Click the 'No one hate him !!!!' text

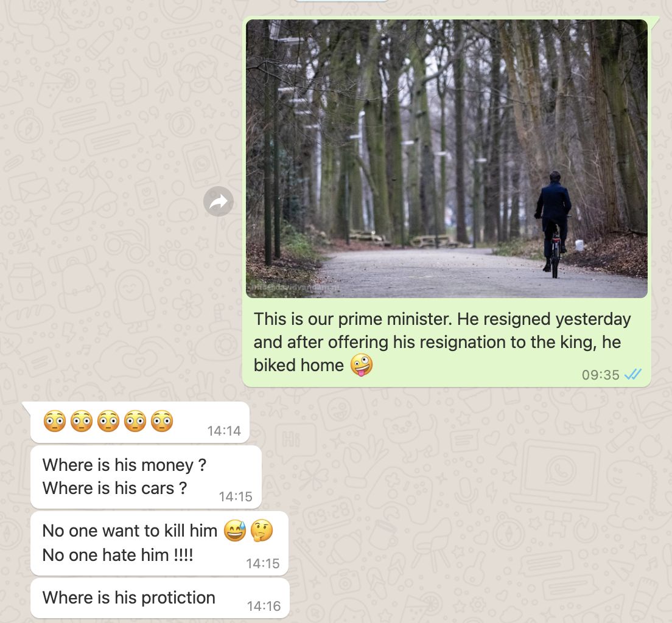(118, 555)
